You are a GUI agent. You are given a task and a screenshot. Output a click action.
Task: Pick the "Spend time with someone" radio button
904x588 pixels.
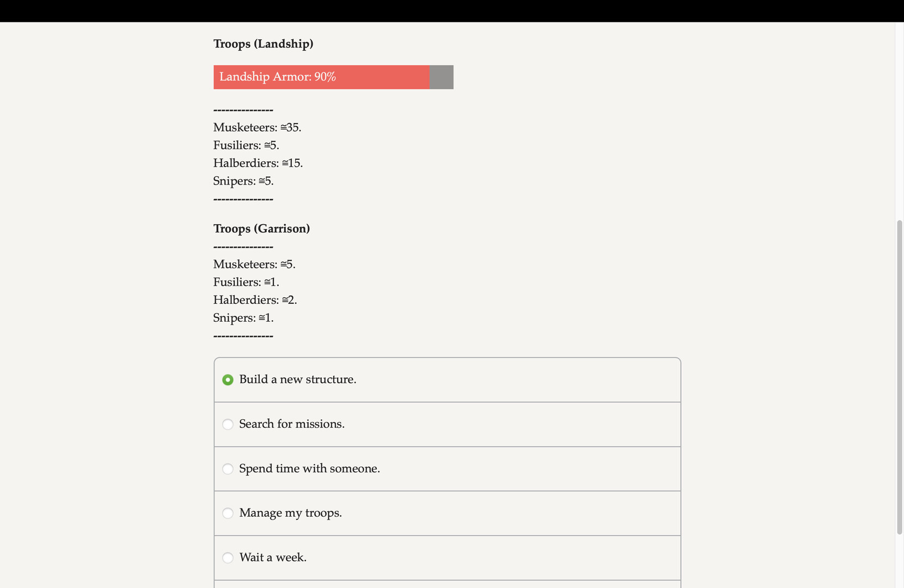pyautogui.click(x=228, y=469)
